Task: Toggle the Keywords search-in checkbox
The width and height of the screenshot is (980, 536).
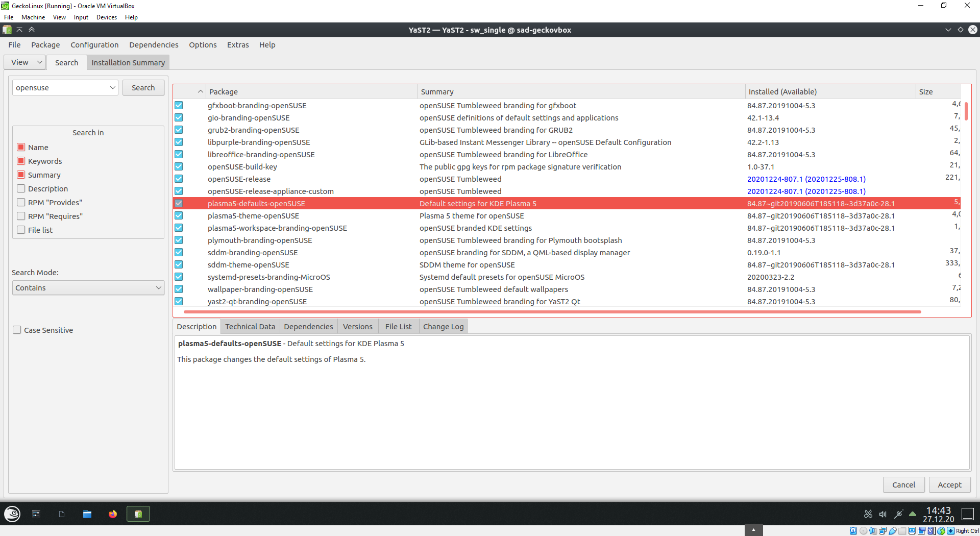Action: pos(21,161)
